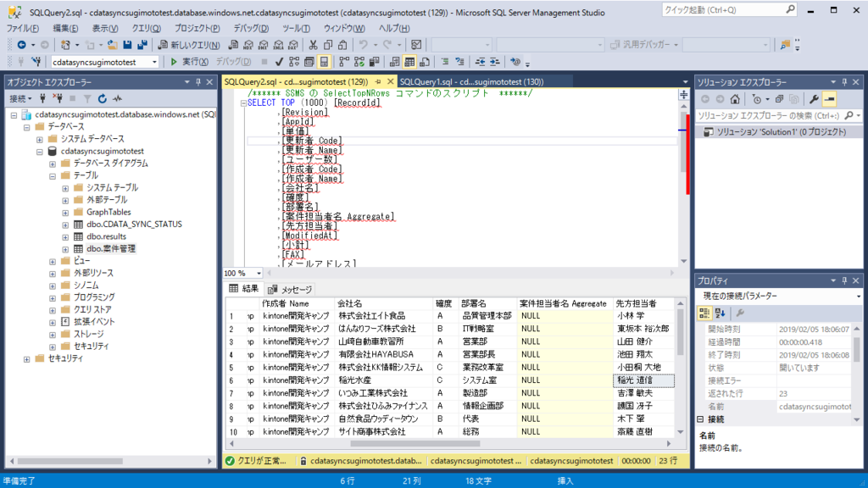This screenshot has height=488, width=868.
Task: Expand the システム データベース node
Action: click(40, 139)
